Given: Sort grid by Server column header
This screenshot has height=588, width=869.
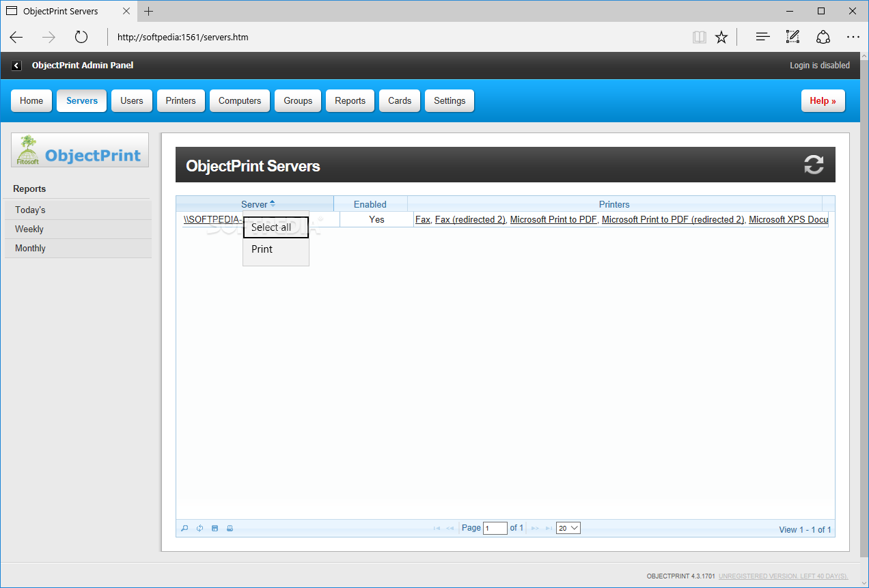Looking at the screenshot, I should [x=254, y=204].
